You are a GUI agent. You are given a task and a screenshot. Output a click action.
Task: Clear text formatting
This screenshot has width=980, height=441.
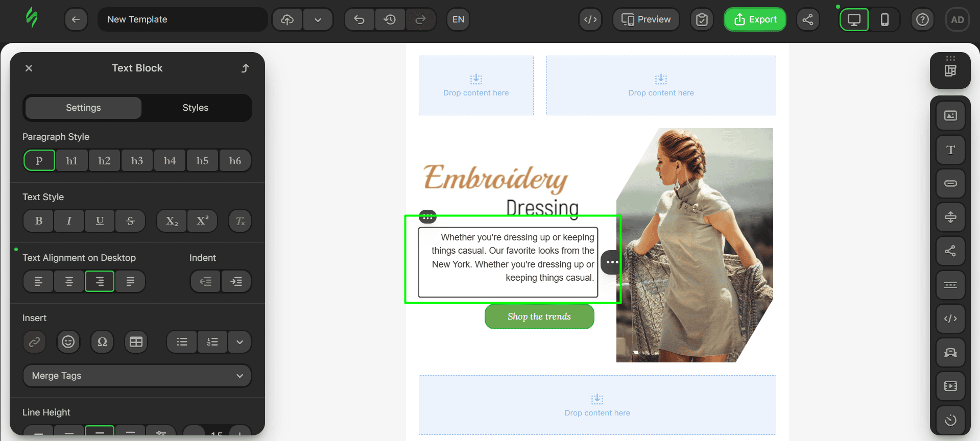click(x=240, y=221)
